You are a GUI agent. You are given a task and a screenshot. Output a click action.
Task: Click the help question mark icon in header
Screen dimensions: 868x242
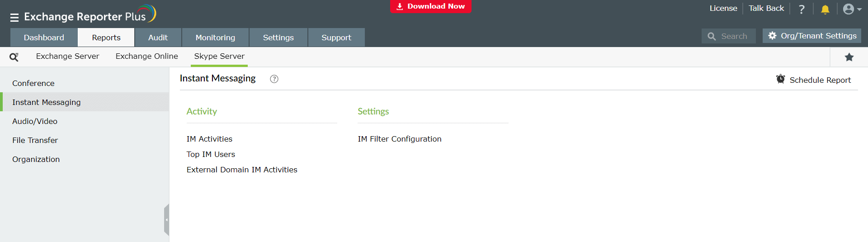click(x=802, y=9)
